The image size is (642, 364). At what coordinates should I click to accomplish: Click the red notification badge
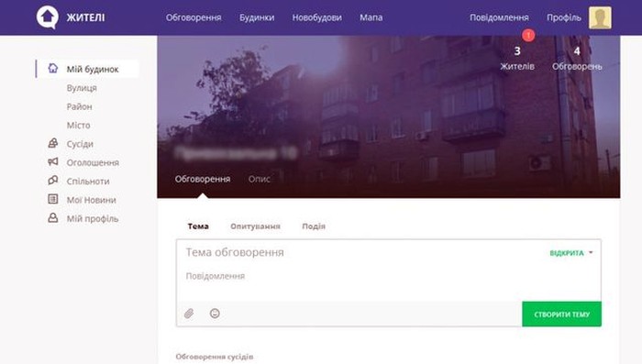[528, 35]
